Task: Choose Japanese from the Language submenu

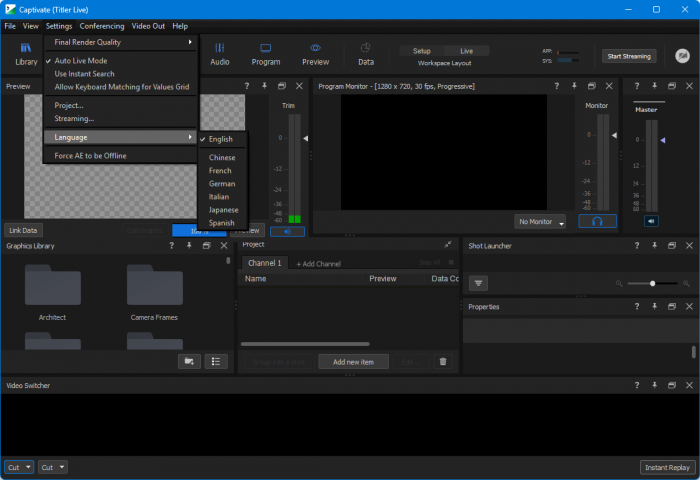Action: [x=223, y=210]
